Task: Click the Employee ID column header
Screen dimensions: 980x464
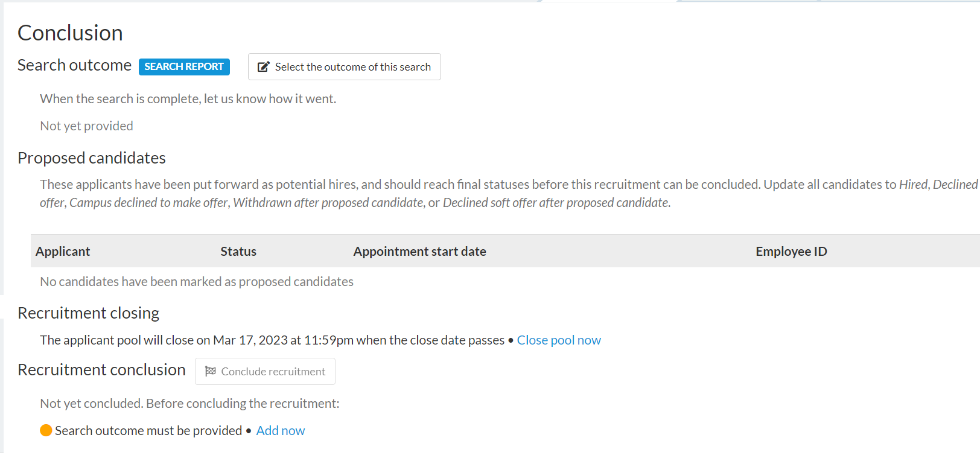Action: coord(791,252)
